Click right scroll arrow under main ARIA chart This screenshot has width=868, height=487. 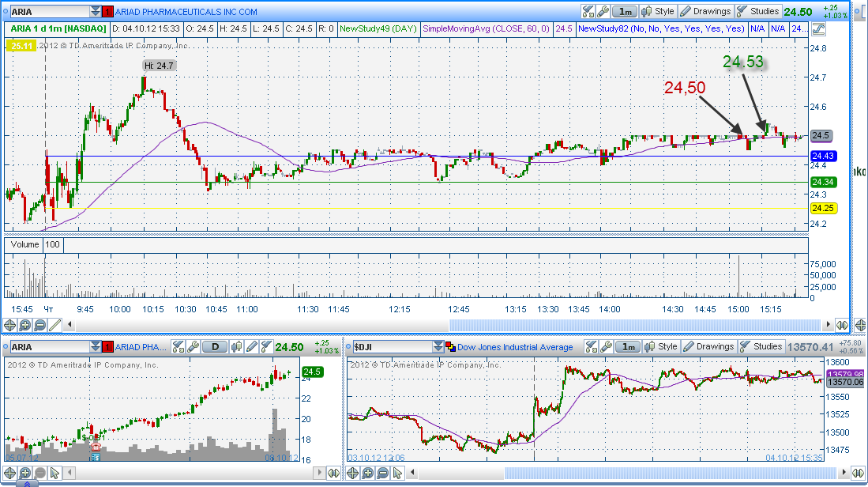pyautogui.click(x=829, y=325)
